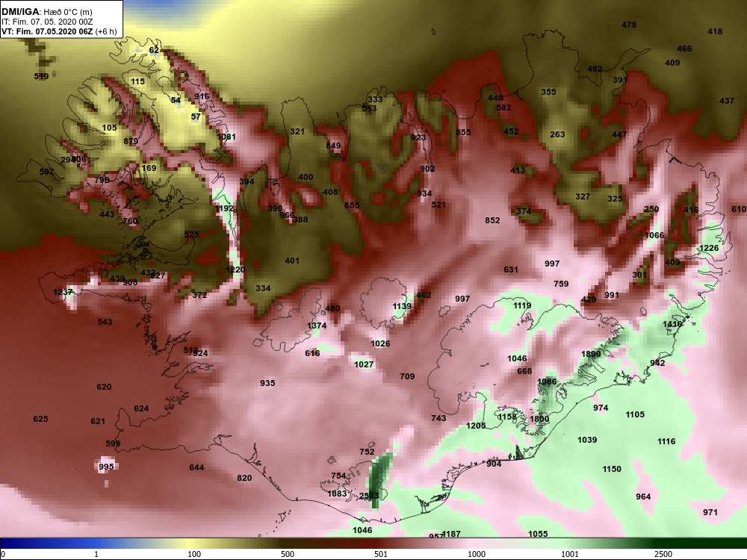
Task: Click the dark green 2503 value on the map
Action: coord(369,496)
